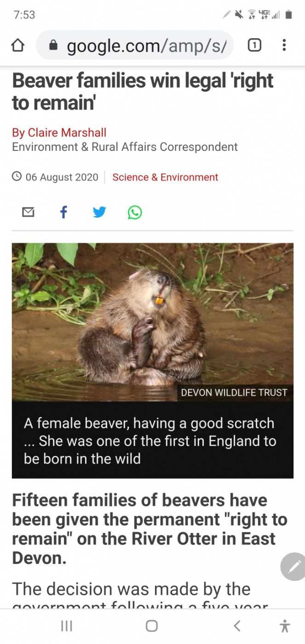The height and width of the screenshot is (644, 305).
Task: Open author Claire Marshall's link
Action: tap(59, 132)
